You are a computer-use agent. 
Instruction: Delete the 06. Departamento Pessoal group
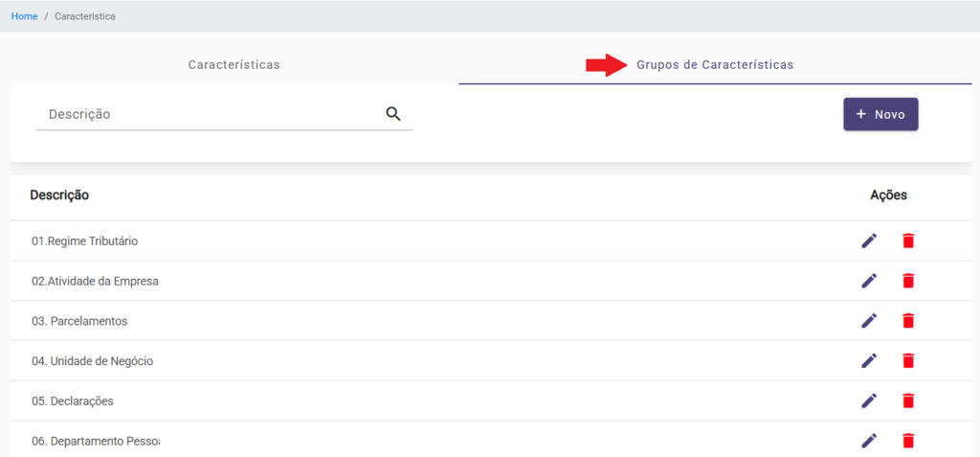click(x=908, y=441)
